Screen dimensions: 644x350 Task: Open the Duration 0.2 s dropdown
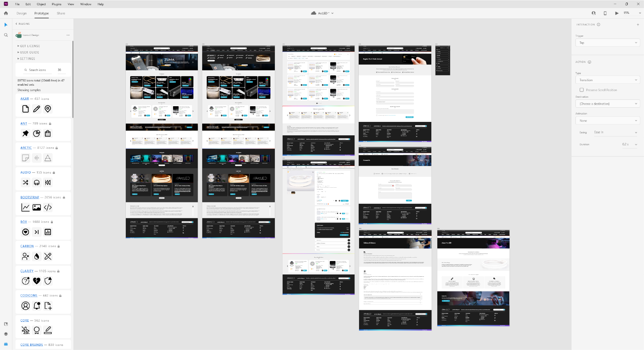[629, 144]
